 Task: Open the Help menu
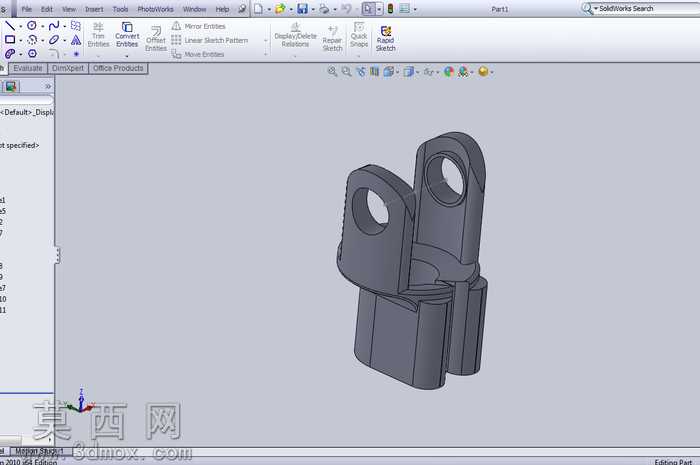(222, 9)
